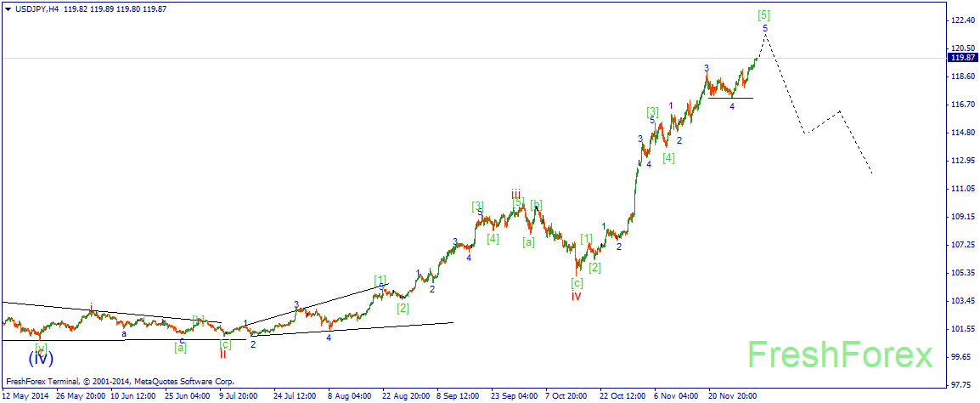Select the green [a] label near 25 Jun
Screen dimensions: 980x403
pos(180,347)
